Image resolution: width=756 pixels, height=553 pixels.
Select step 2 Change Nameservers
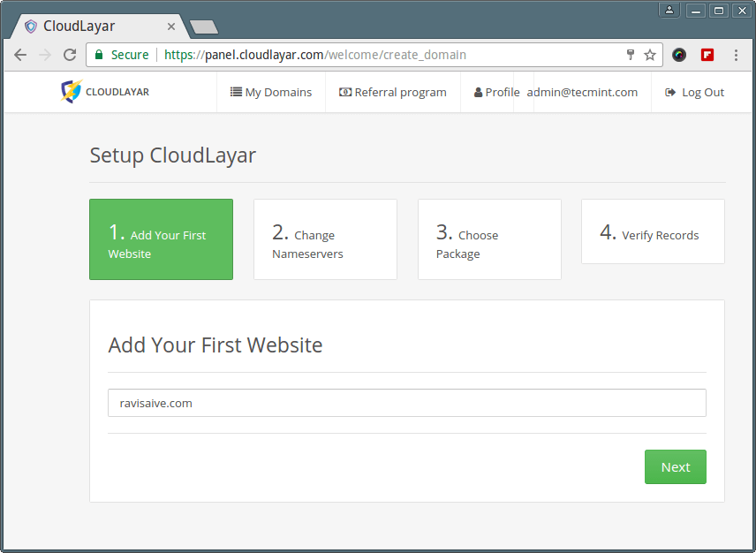(325, 239)
